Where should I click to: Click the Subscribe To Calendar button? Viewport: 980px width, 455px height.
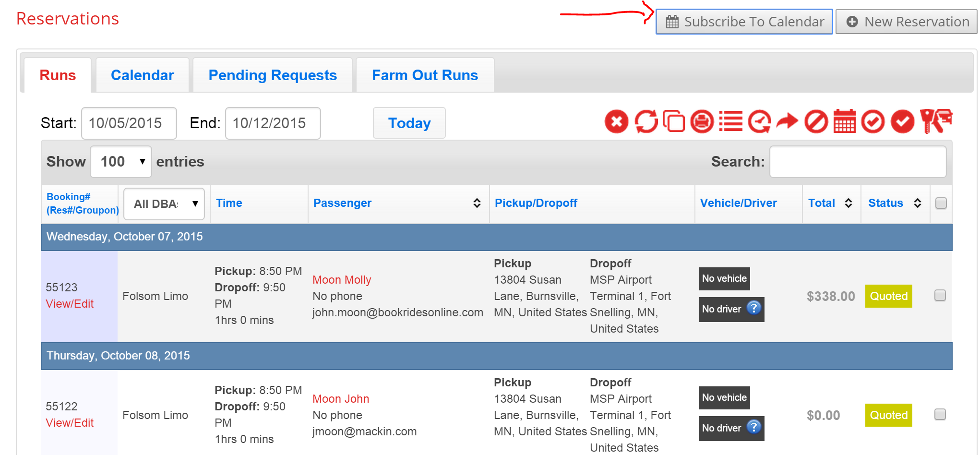[x=744, y=22]
